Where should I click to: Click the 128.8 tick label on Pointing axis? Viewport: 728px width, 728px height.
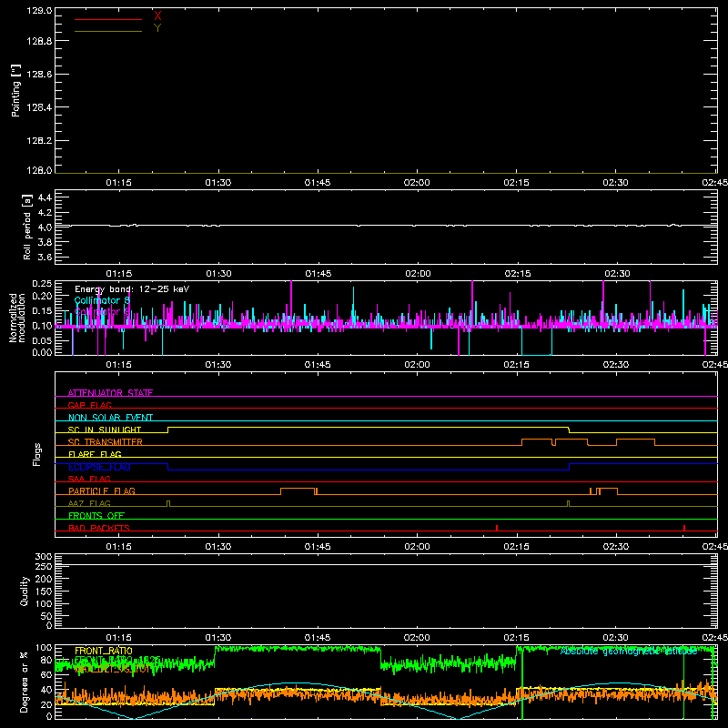(x=39, y=41)
